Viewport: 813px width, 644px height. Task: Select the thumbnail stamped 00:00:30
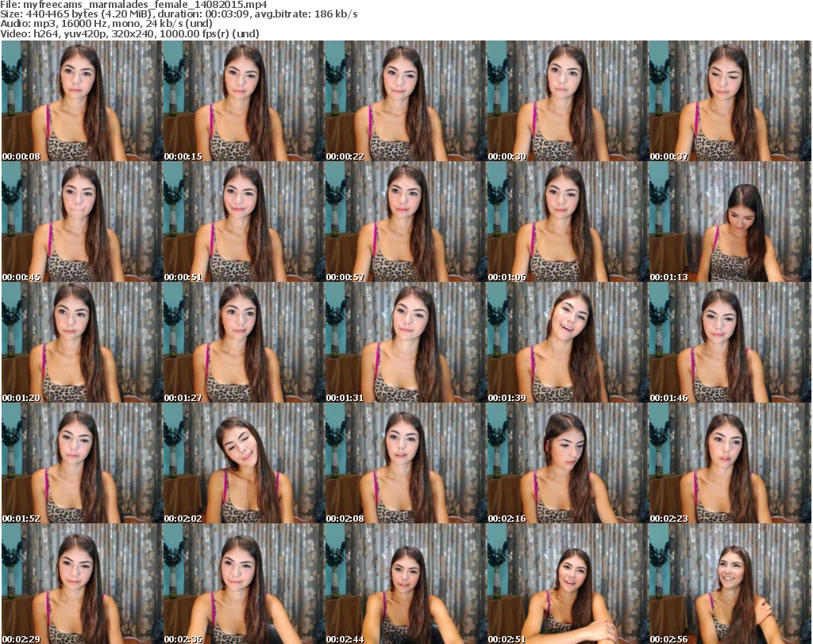click(567, 101)
